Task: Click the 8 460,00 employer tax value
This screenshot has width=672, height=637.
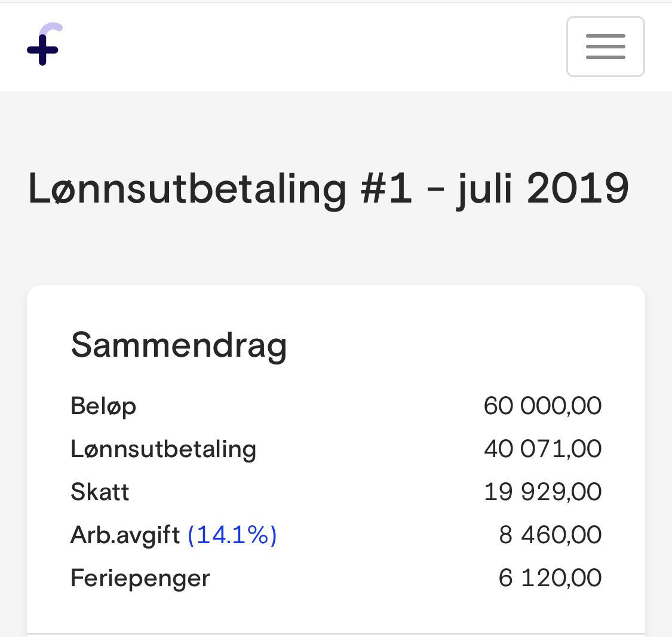Action: coord(550,535)
